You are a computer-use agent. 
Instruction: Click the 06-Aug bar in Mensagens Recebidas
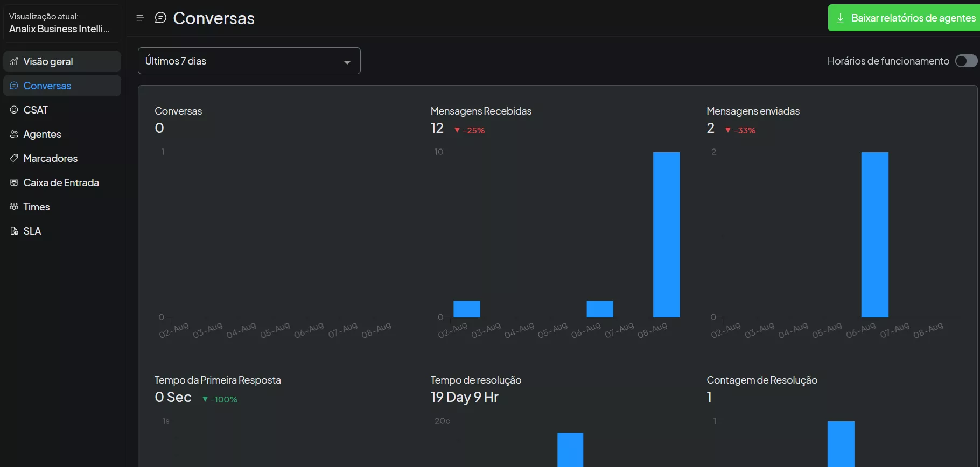click(600, 309)
